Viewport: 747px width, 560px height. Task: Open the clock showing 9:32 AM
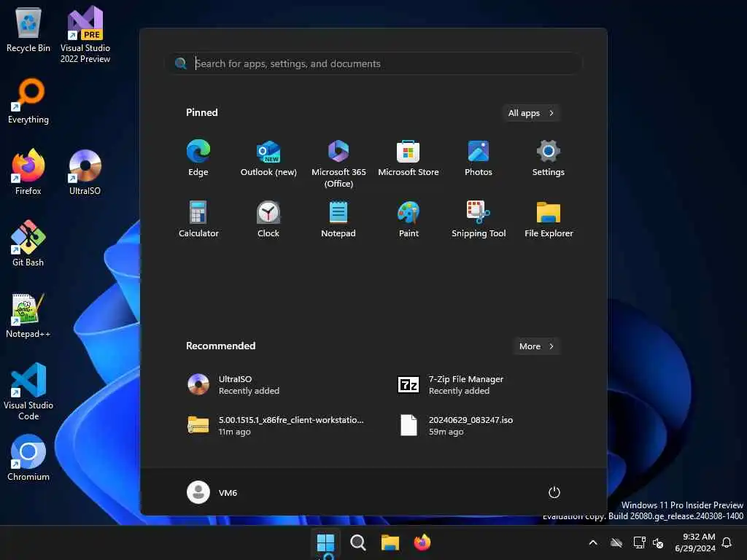695,542
